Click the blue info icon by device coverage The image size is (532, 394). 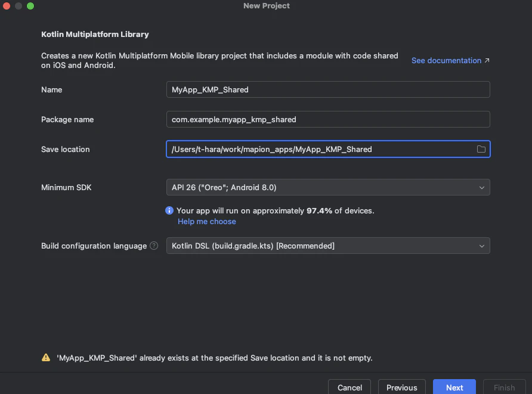pyautogui.click(x=169, y=210)
